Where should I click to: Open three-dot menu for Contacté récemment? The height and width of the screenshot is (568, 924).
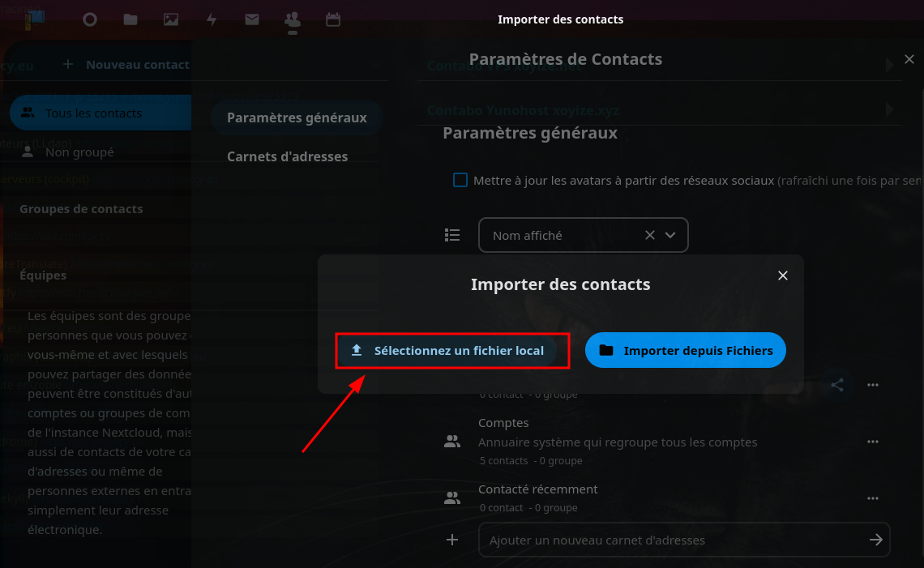[873, 498]
